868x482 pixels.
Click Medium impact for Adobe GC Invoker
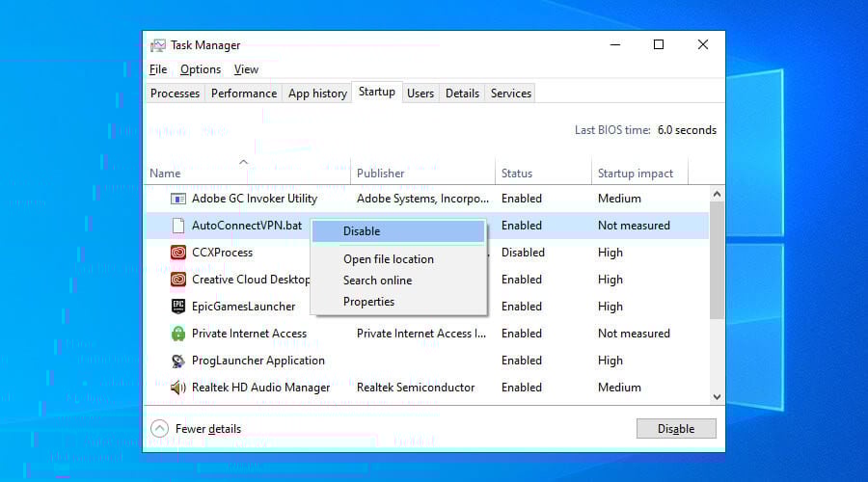click(619, 199)
